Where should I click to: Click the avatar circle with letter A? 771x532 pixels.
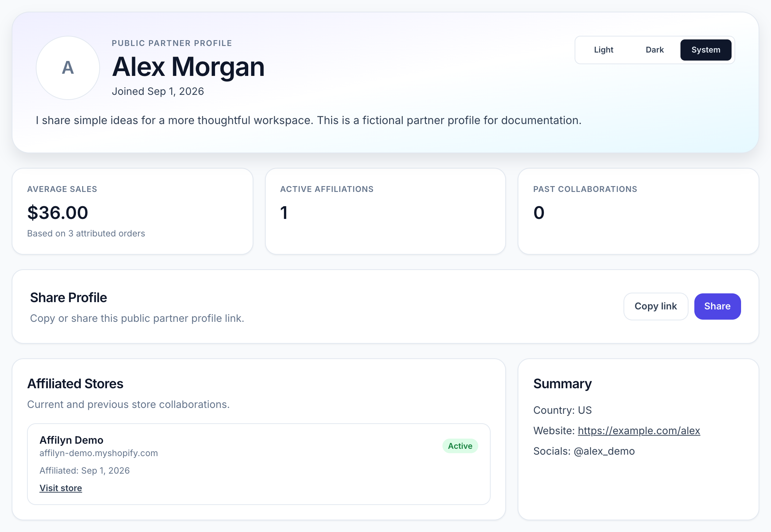pyautogui.click(x=68, y=68)
